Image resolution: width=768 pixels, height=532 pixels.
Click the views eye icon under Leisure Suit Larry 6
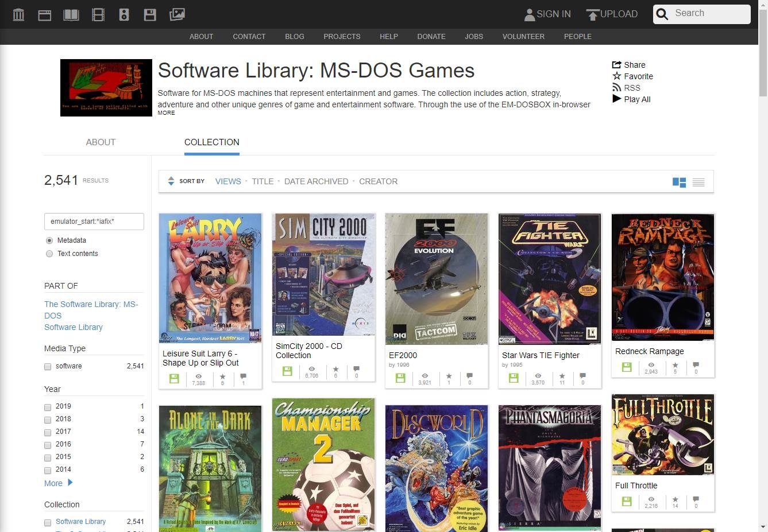(198, 376)
